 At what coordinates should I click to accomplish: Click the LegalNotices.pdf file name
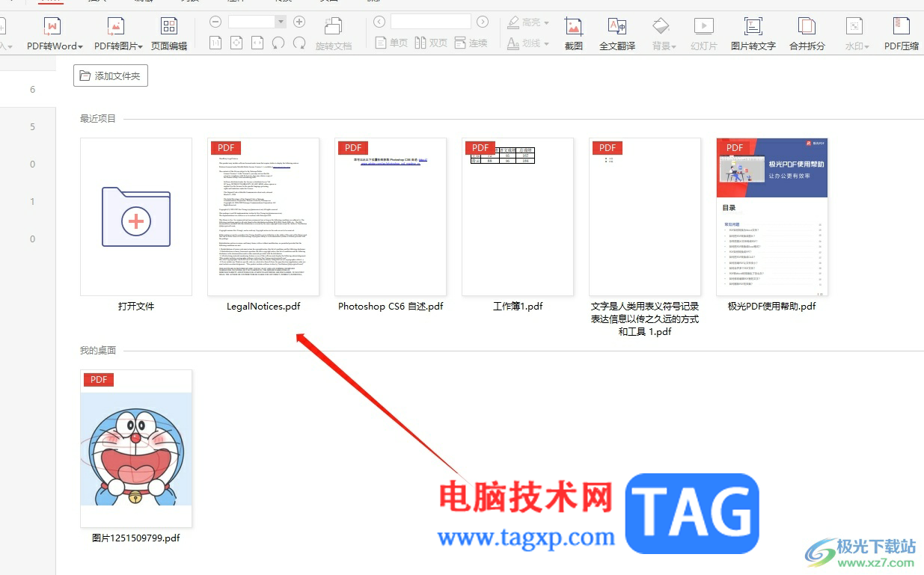263,307
